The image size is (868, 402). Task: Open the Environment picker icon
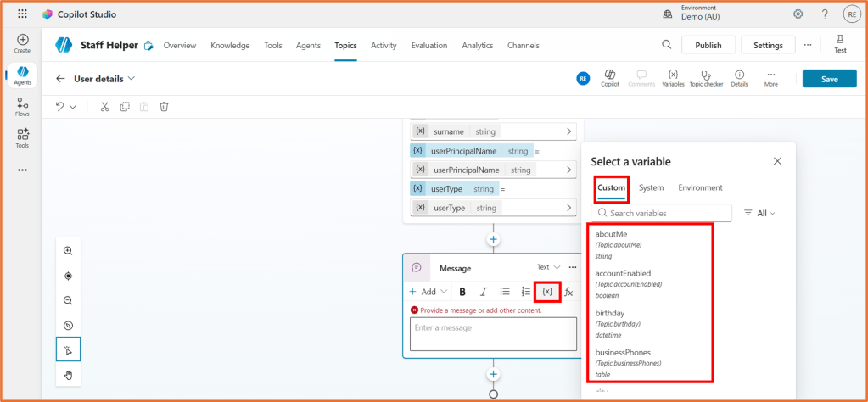pyautogui.click(x=668, y=15)
